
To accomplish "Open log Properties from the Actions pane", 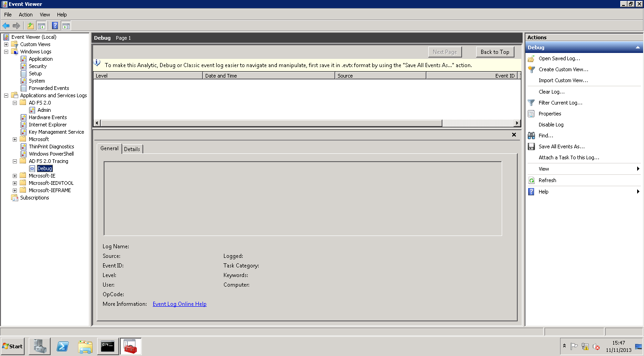I will [x=550, y=114].
